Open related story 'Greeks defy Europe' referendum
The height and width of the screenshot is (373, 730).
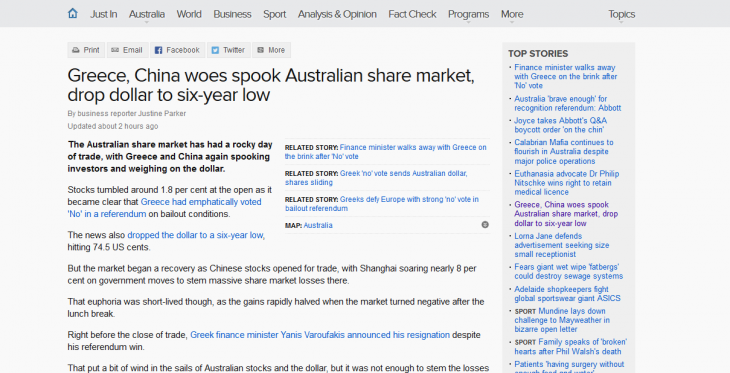pos(382,204)
